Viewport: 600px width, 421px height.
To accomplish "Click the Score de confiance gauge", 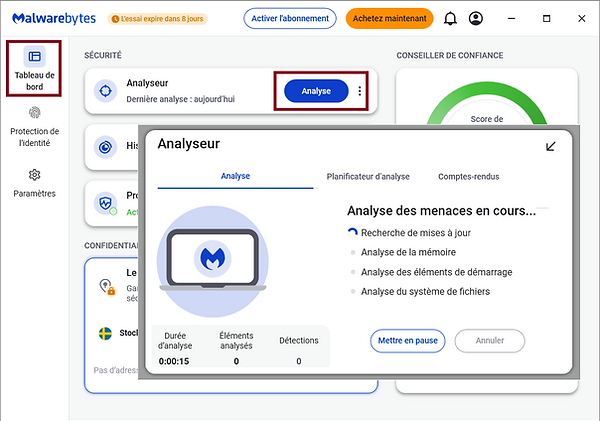I will click(487, 103).
